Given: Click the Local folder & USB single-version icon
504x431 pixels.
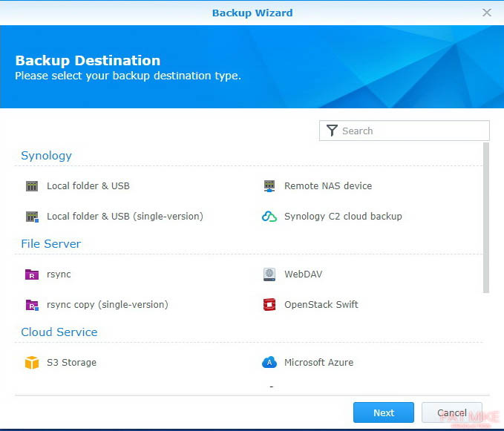Looking at the screenshot, I should 32,217.
